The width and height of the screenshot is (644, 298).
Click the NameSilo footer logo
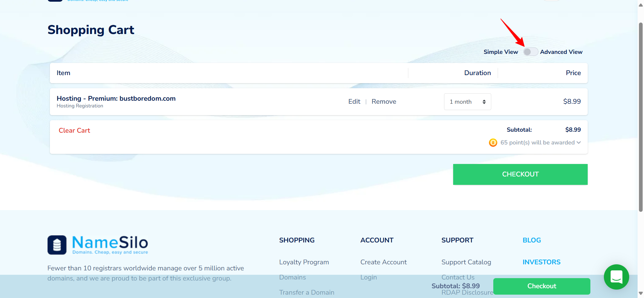(98, 245)
